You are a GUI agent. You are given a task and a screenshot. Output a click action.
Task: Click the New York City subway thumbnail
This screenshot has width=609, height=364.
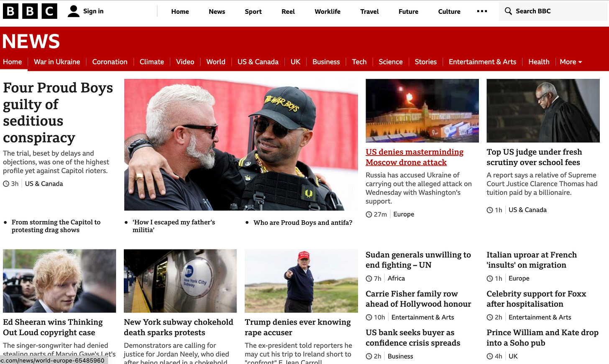coord(180,281)
